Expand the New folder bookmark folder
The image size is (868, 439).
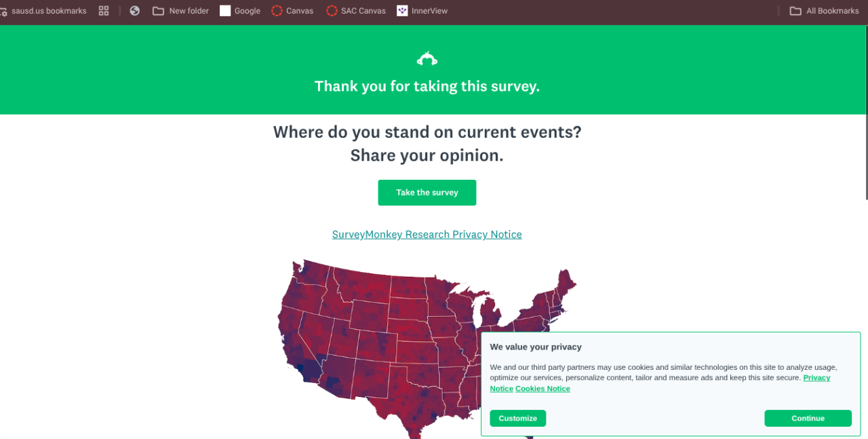[x=180, y=11]
